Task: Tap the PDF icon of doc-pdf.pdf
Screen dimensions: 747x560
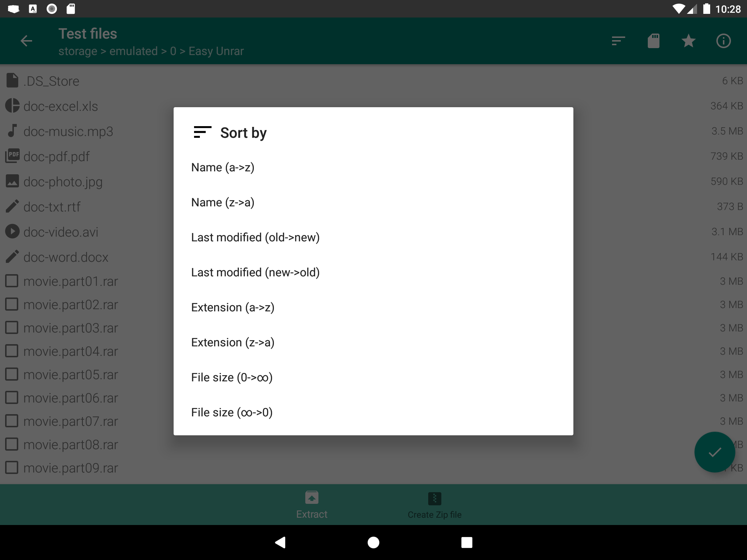Action: (12, 156)
